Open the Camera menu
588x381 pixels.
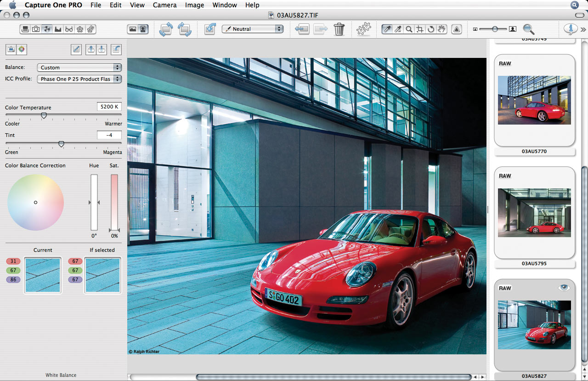click(164, 5)
